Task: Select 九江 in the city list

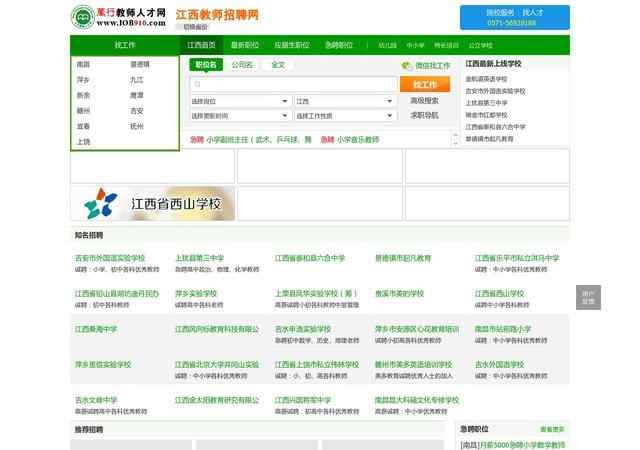Action: (x=137, y=80)
